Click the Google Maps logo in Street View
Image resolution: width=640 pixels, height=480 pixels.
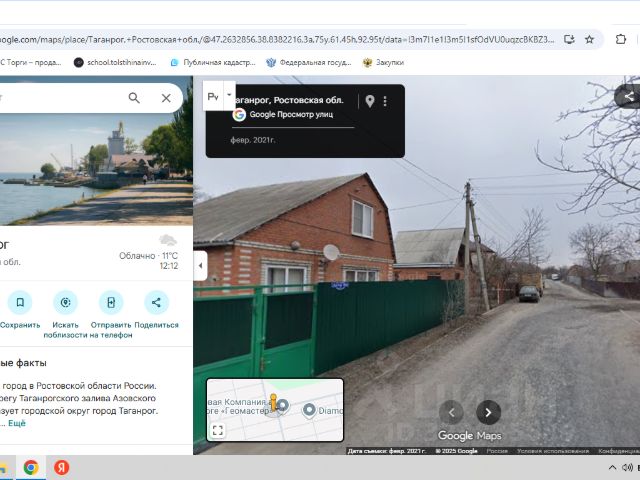coord(469,436)
